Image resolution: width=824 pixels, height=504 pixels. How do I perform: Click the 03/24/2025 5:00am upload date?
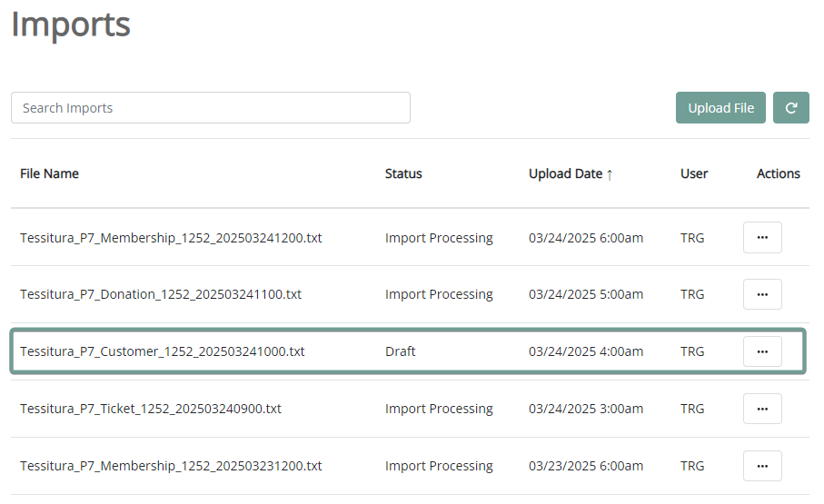pos(586,294)
